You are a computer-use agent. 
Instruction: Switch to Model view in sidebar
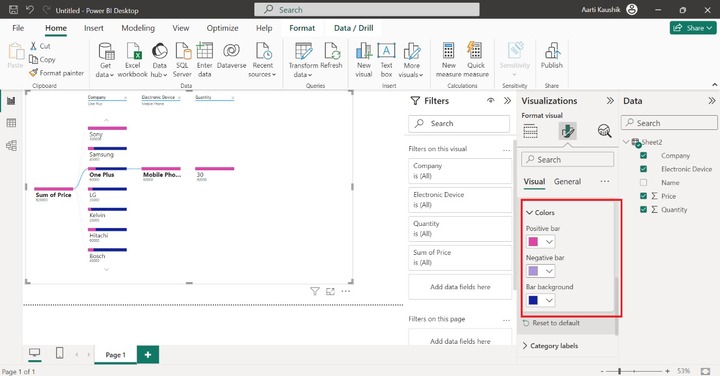pos(11,146)
